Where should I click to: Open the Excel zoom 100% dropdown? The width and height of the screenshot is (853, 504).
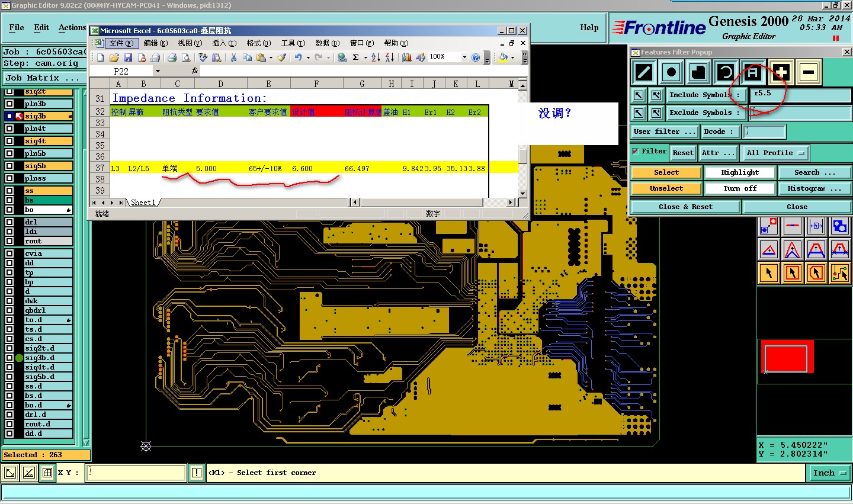(464, 57)
